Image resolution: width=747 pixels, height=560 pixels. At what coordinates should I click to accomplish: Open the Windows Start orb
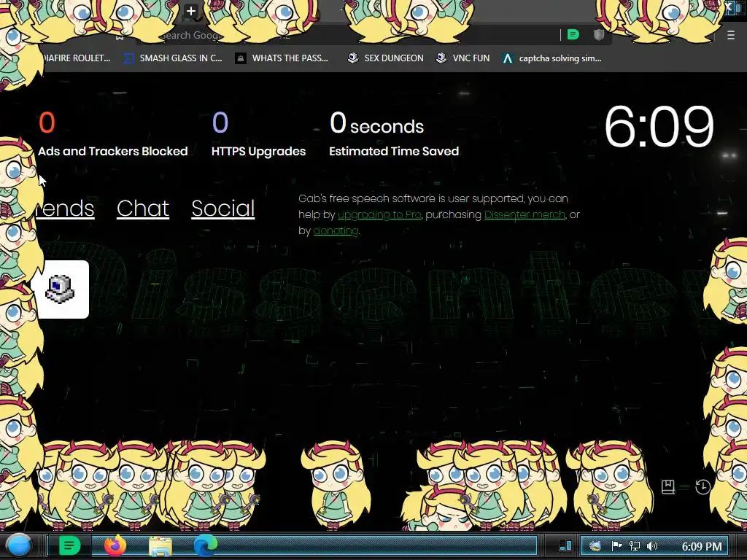point(19,545)
